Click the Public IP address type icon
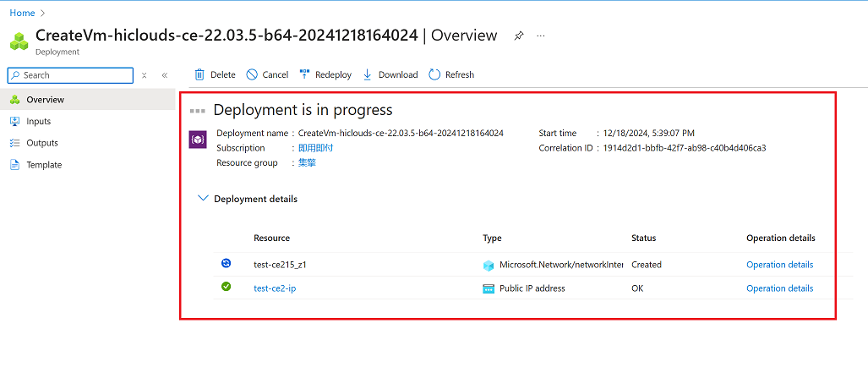The width and height of the screenshot is (868, 373). click(489, 288)
